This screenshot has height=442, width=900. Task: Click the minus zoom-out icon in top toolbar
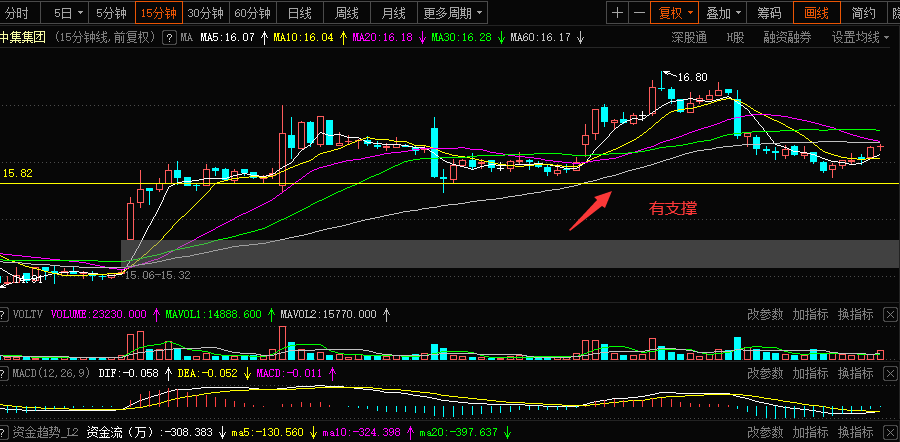click(639, 13)
